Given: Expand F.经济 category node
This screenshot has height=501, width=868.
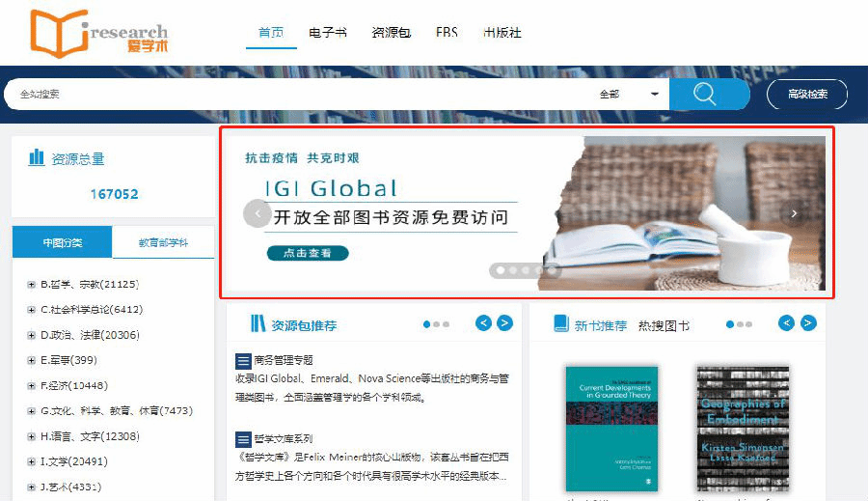Looking at the screenshot, I should click(x=32, y=385).
